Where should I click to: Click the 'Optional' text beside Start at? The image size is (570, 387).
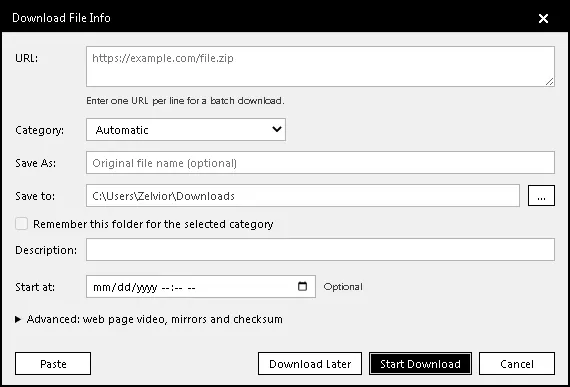pos(343,287)
